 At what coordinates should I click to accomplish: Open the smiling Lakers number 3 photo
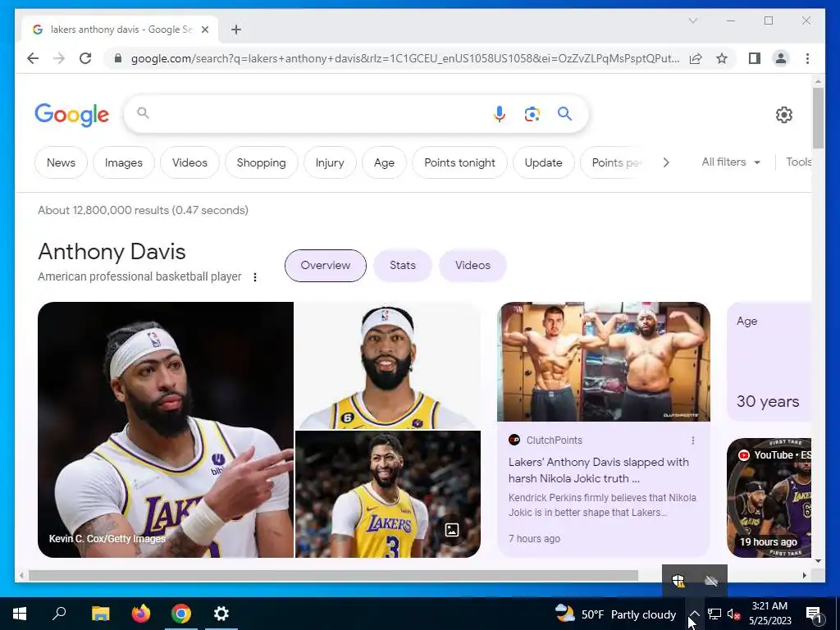pyautogui.click(x=387, y=494)
